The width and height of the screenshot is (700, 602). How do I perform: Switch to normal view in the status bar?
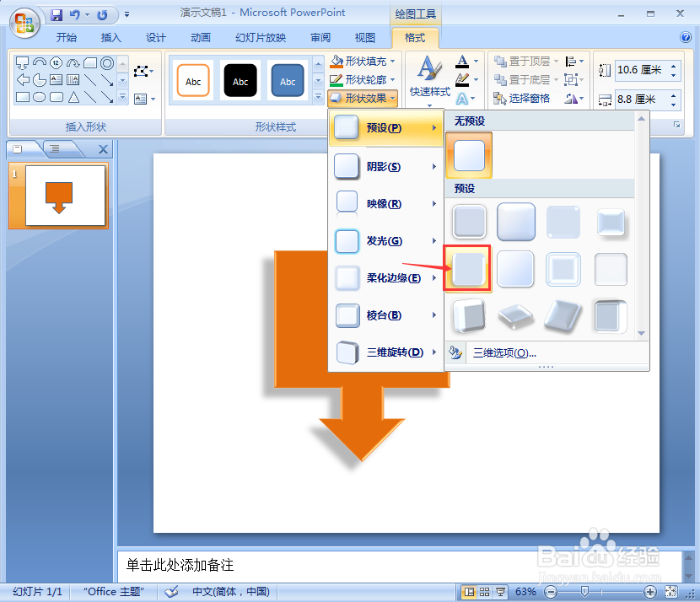click(x=469, y=592)
